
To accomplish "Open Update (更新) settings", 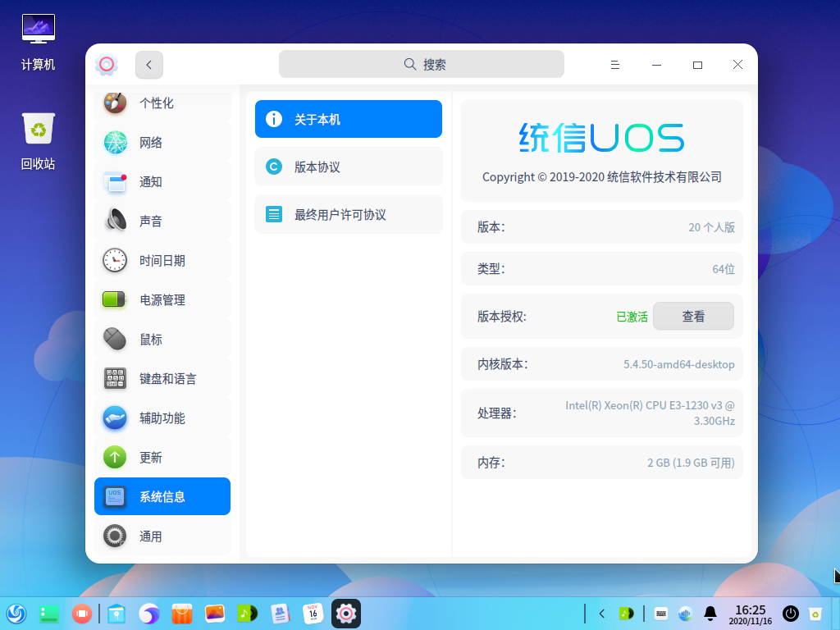I will point(162,458).
